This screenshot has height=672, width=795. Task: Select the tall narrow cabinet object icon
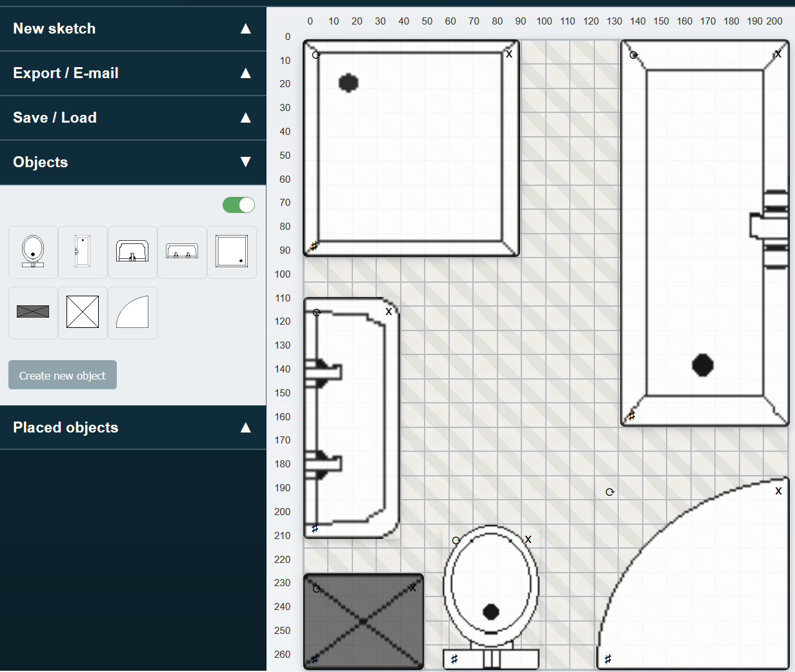(83, 252)
